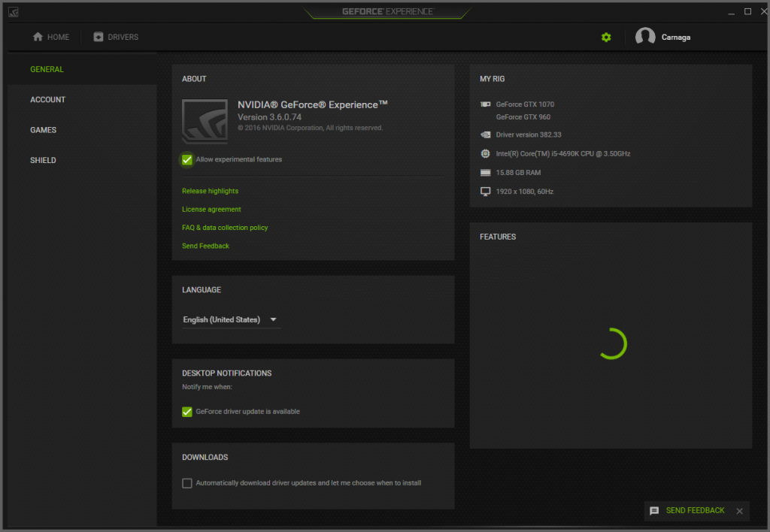Open the Account settings tab

coord(47,100)
